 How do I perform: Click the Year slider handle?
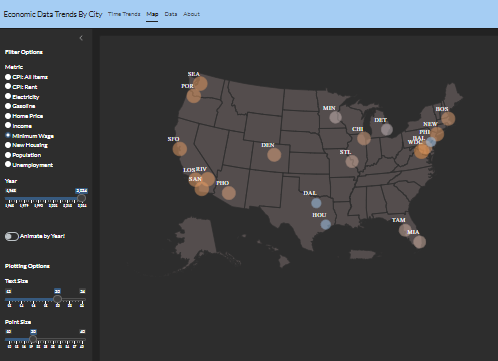(81, 198)
